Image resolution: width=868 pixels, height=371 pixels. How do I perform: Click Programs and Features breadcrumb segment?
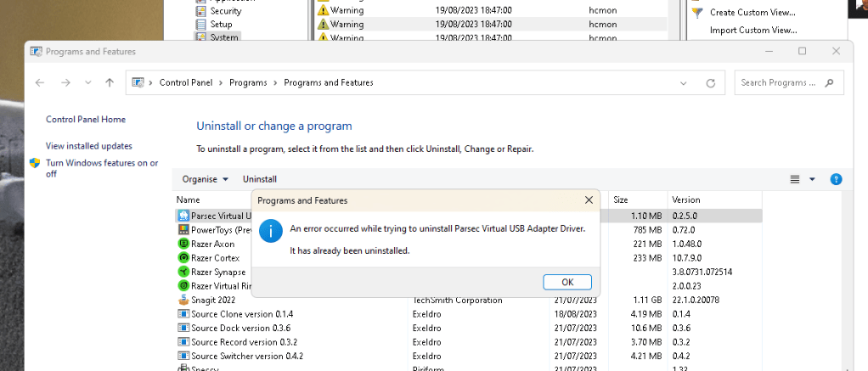(x=329, y=82)
